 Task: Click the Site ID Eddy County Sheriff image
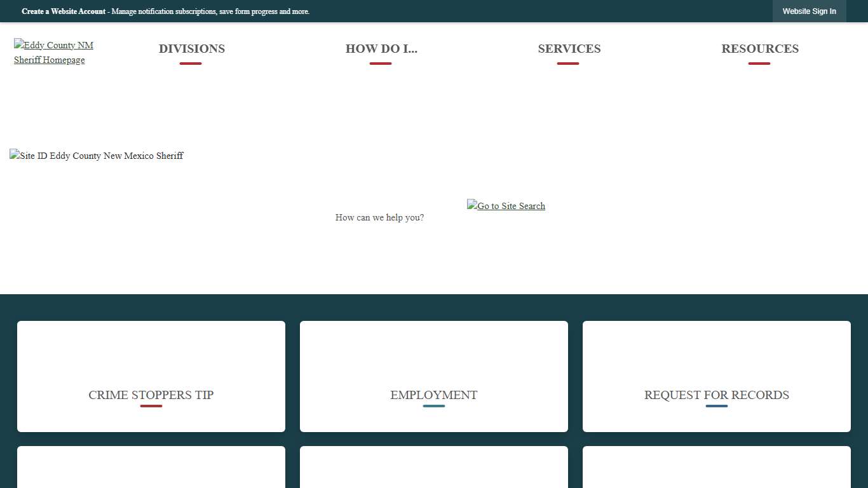click(x=97, y=156)
